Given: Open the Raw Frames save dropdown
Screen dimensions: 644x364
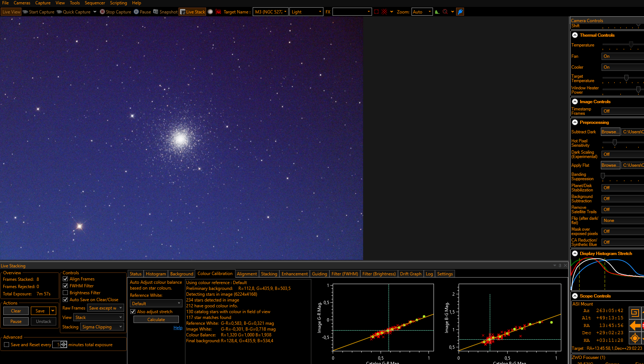Looking at the screenshot, I should pyautogui.click(x=106, y=308).
